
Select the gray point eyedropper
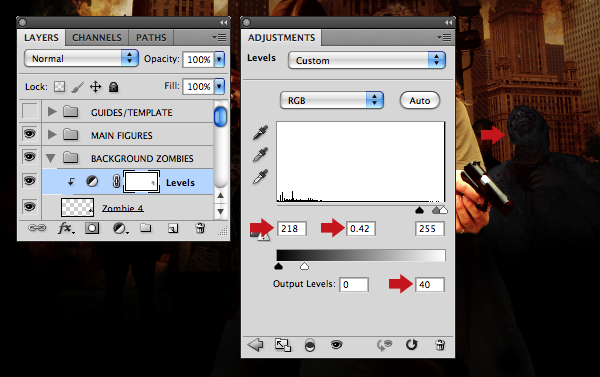click(261, 155)
